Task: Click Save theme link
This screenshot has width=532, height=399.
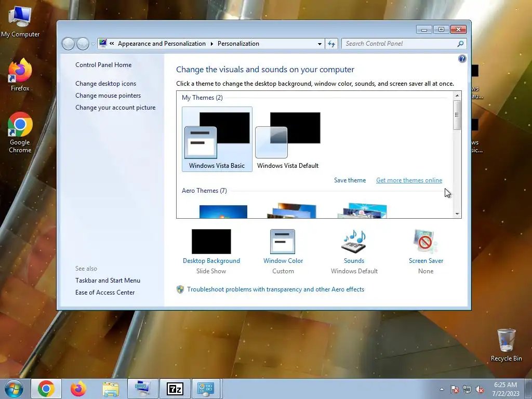Action: (350, 180)
